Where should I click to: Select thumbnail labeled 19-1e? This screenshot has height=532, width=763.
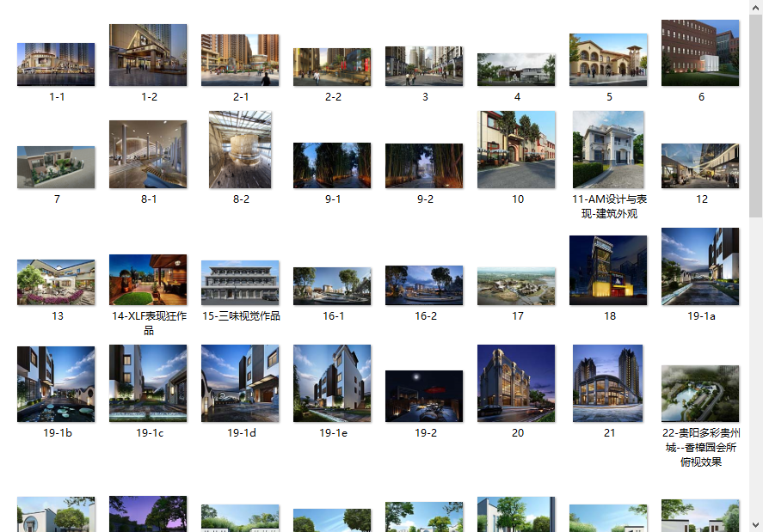pos(332,383)
